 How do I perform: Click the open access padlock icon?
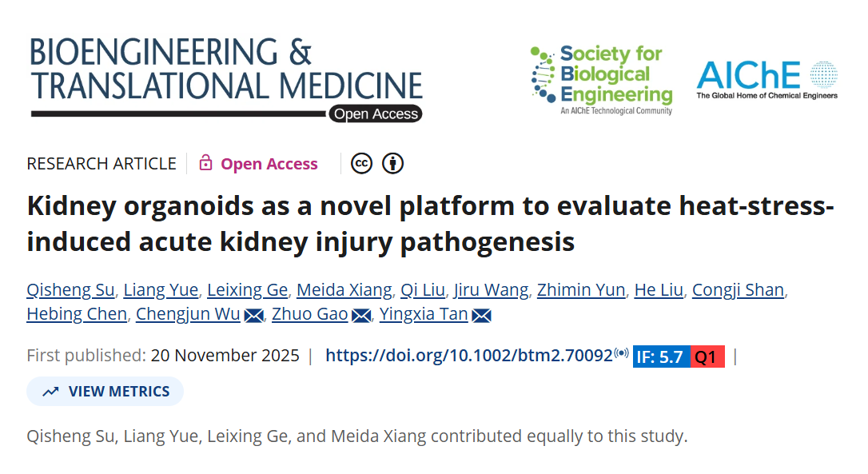pos(206,163)
